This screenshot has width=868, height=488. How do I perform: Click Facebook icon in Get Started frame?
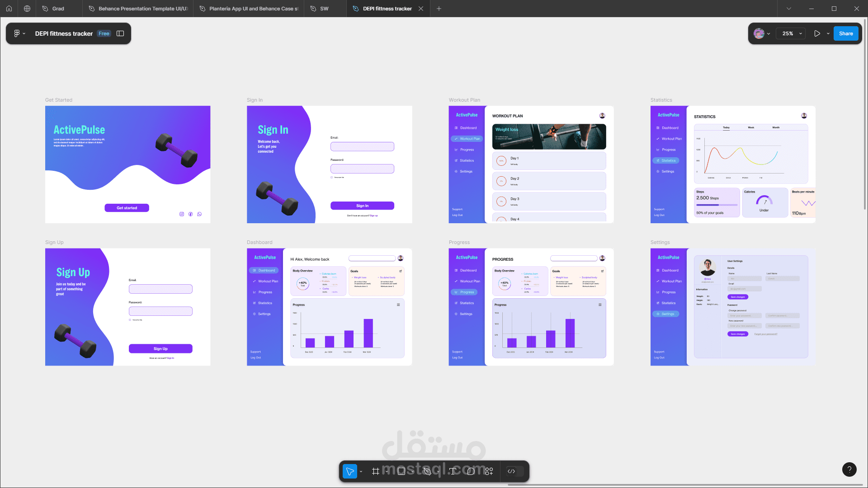191,214
